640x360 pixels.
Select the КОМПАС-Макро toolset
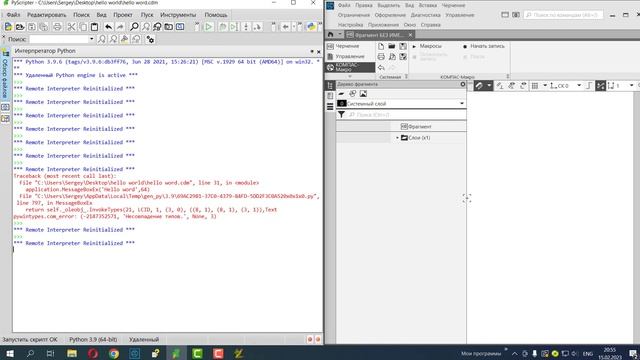point(349,67)
